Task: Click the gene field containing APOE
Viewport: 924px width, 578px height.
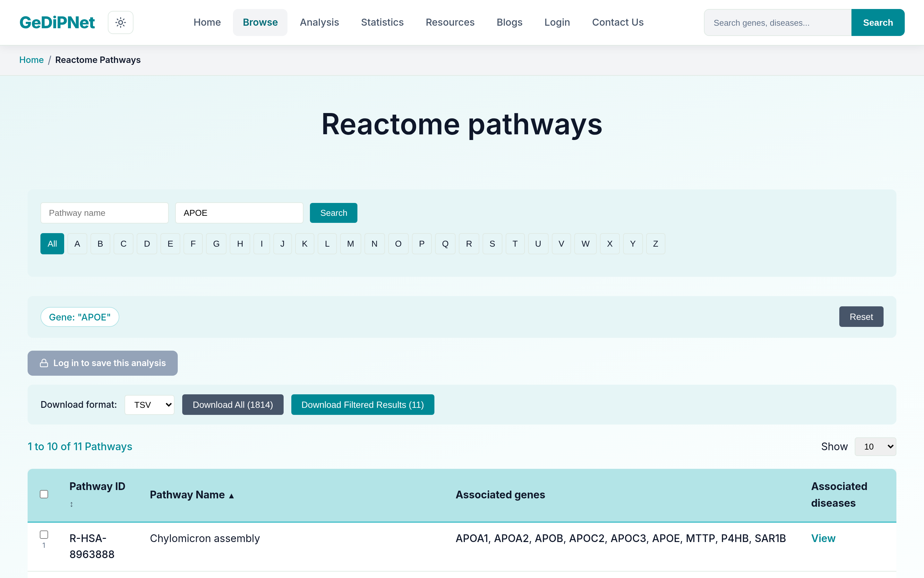Action: [239, 213]
